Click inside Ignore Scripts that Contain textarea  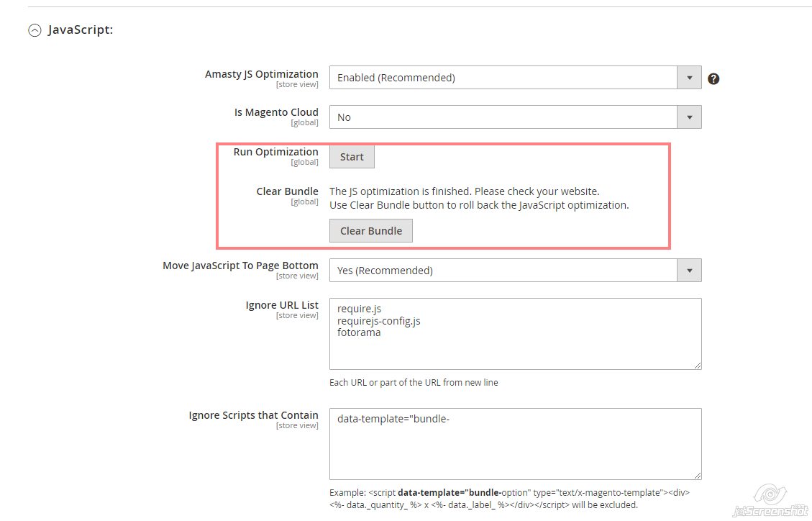coord(515,450)
